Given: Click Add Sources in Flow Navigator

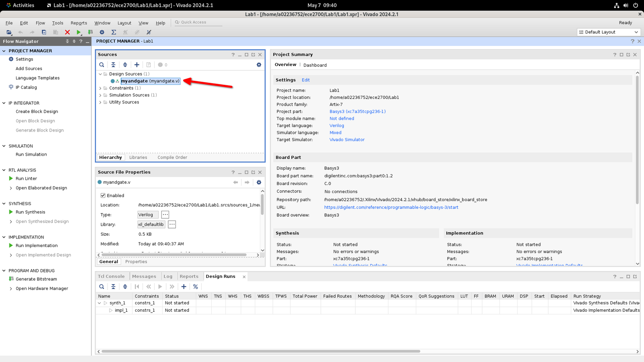Looking at the screenshot, I should [x=29, y=69].
